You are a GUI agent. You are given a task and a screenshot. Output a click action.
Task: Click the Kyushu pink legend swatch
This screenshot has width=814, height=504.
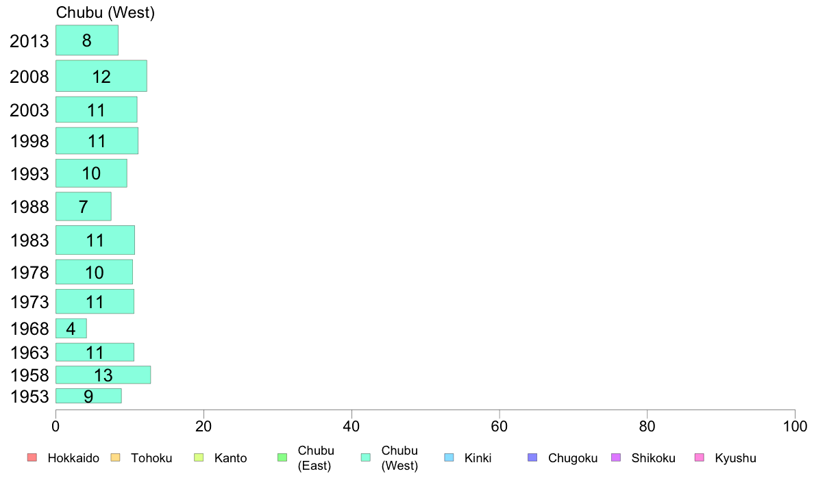pos(700,457)
